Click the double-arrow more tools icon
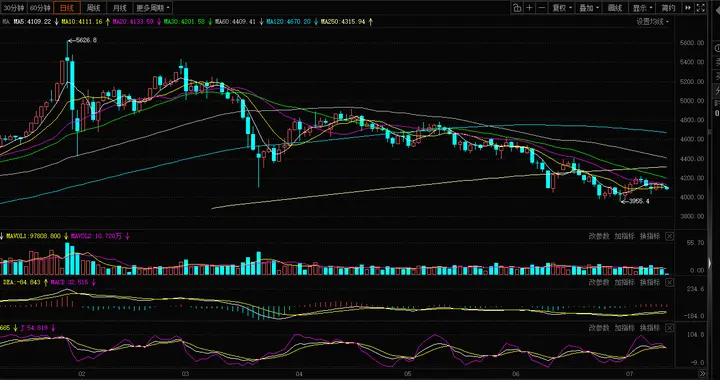This screenshot has height=380, width=720. point(688,8)
